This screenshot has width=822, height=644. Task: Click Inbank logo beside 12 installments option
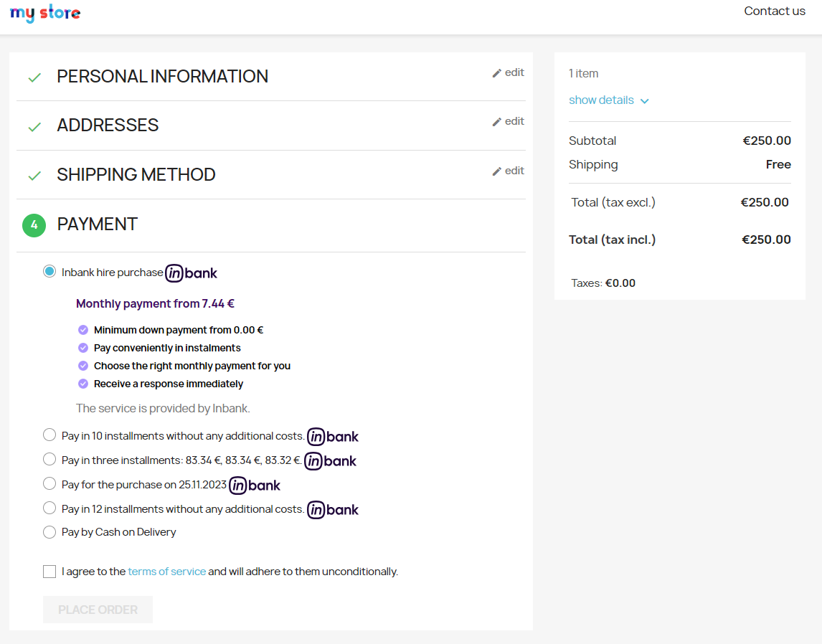(x=333, y=510)
